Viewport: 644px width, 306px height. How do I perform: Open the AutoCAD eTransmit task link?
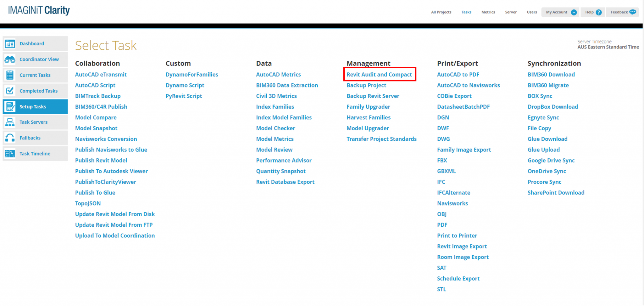click(x=101, y=75)
